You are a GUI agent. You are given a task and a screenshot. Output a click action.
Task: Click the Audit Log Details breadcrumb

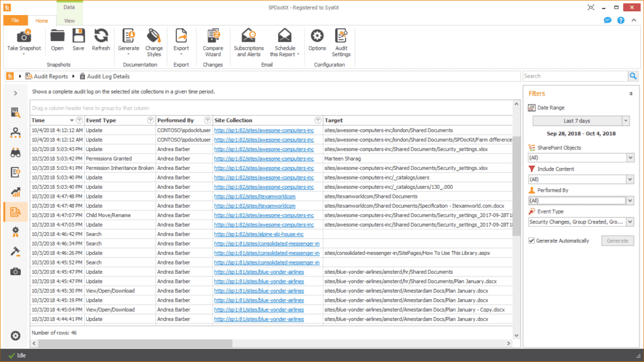[104, 76]
